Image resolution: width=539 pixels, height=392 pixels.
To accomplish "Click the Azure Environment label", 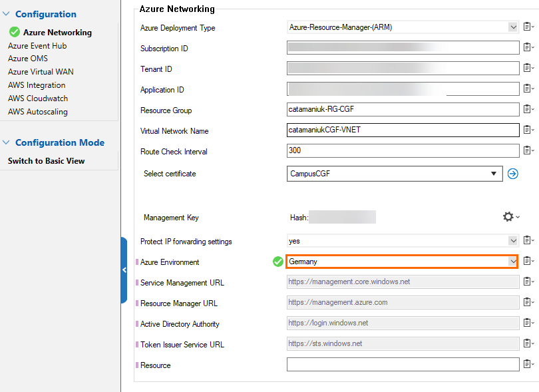I will pos(170,262).
